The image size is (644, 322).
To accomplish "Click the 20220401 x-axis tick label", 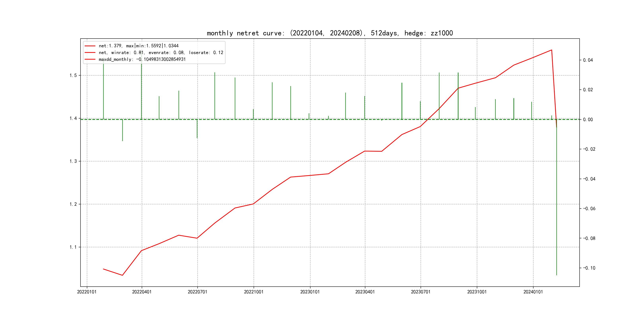I will pyautogui.click(x=142, y=292).
